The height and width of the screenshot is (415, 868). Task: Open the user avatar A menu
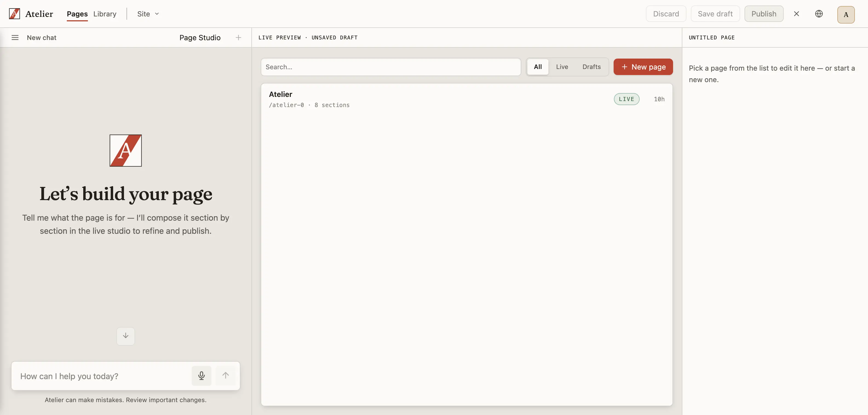[846, 15]
